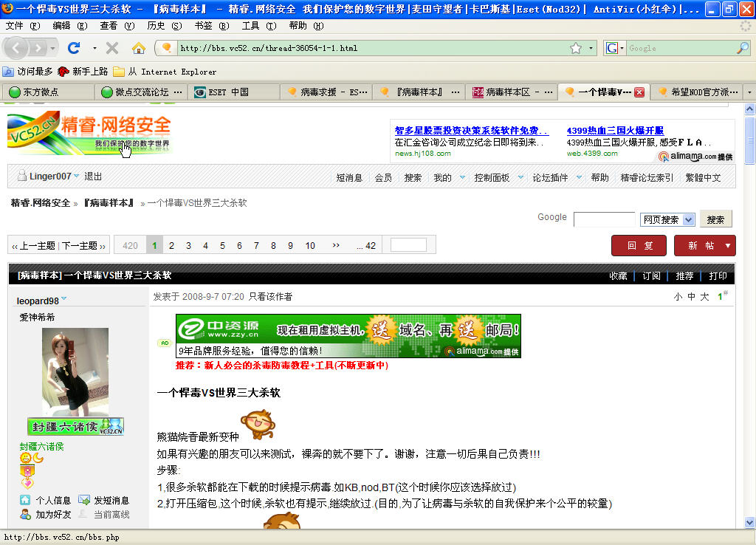Switch to the ESET 中国 tab
The image size is (756, 545).
[x=234, y=92]
